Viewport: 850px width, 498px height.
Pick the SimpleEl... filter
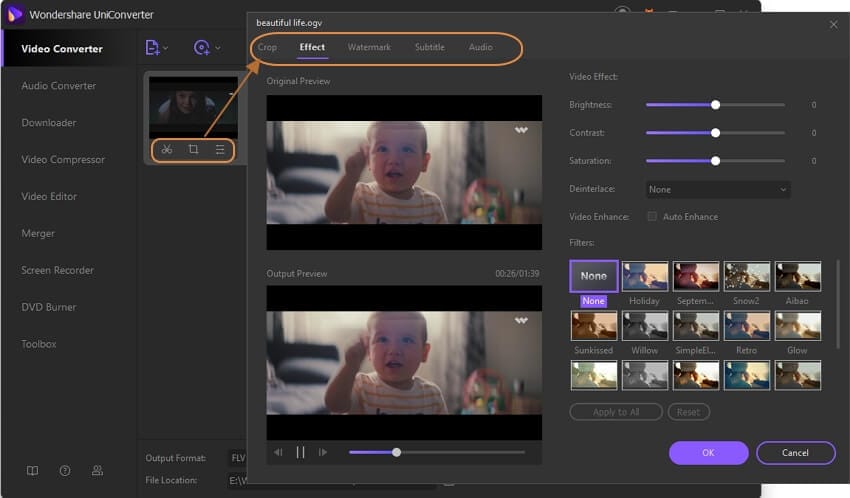[696, 326]
